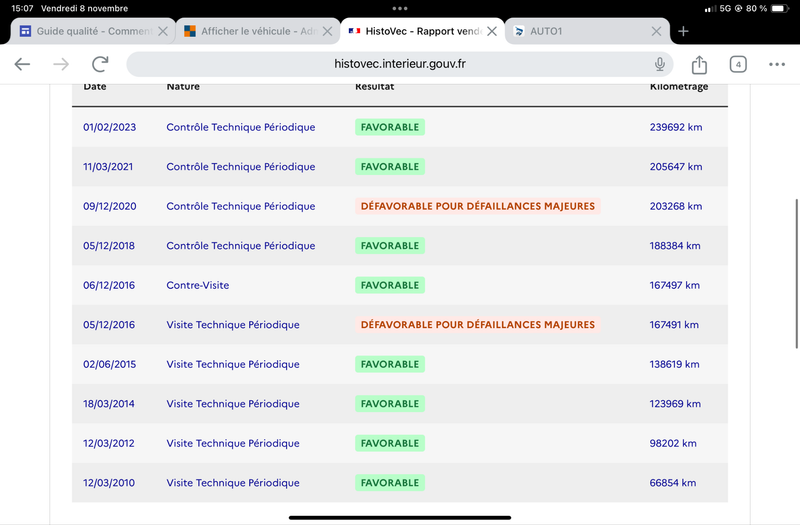Select date 05/12/2018
Screen dimensions: 800x525
point(109,245)
